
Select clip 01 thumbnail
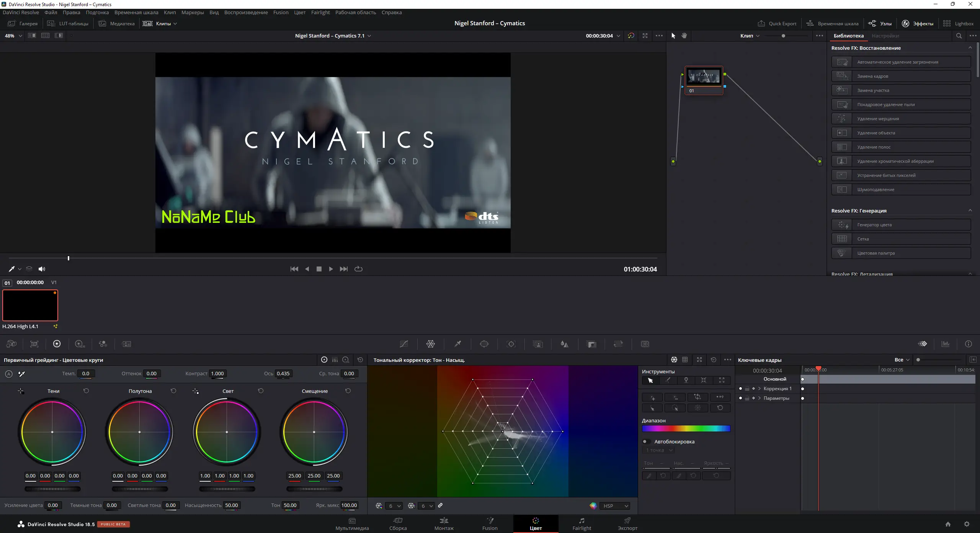pos(30,305)
